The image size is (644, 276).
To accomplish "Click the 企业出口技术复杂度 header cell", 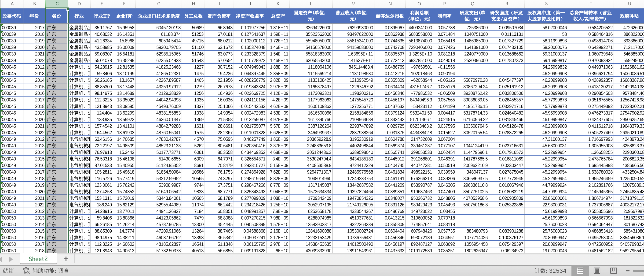I will click(158, 16).
